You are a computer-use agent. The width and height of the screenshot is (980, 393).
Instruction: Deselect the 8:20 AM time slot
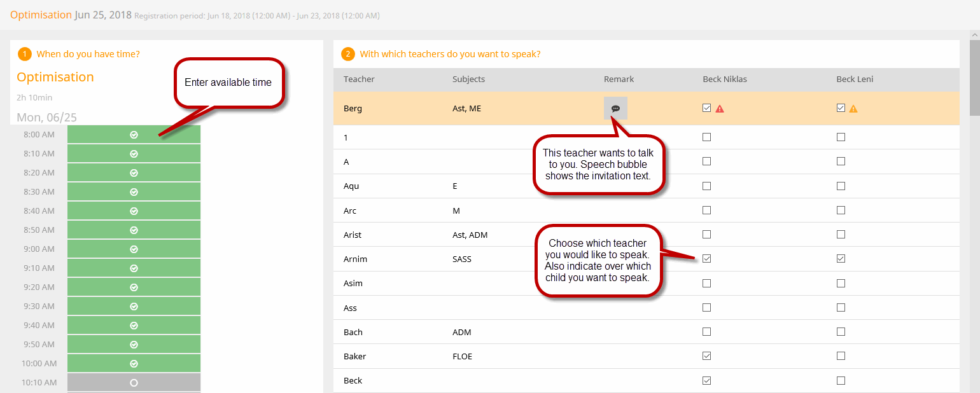[x=134, y=172]
